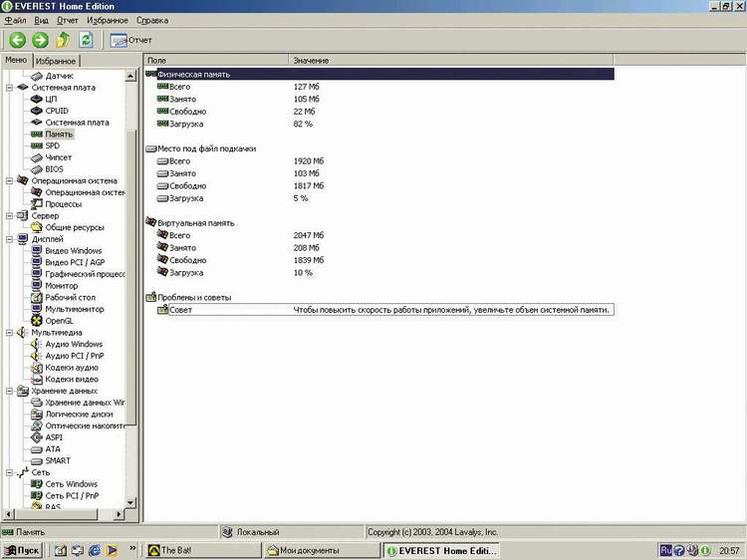The height and width of the screenshot is (560, 747).
Task: Select the ЦП icon in tree
Action: pos(37,99)
